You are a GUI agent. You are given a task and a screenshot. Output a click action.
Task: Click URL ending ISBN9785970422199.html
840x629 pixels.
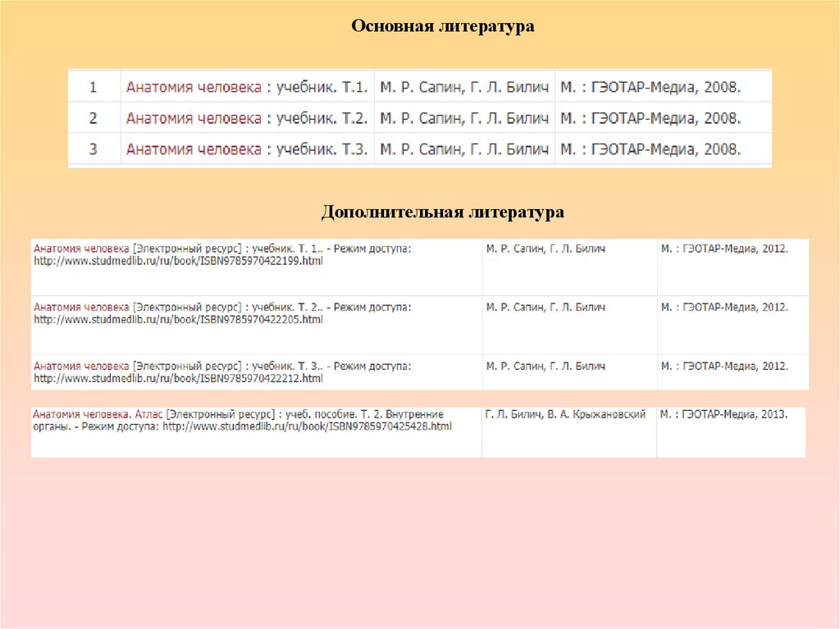tap(178, 262)
